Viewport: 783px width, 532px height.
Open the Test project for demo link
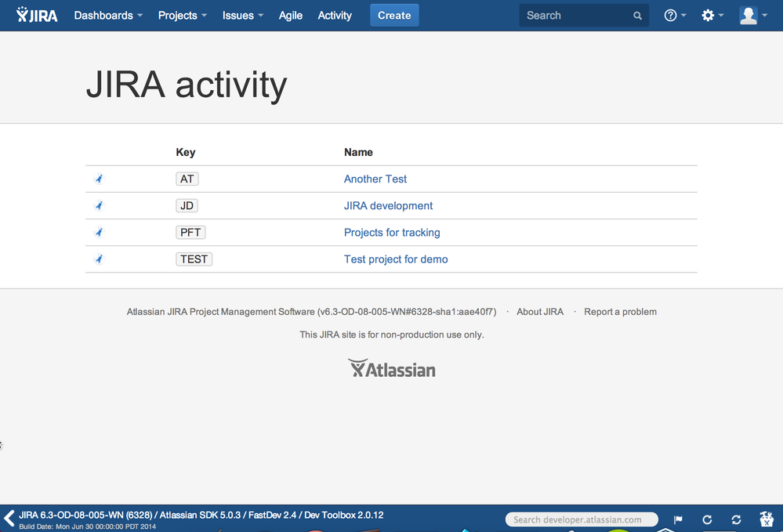tap(396, 259)
